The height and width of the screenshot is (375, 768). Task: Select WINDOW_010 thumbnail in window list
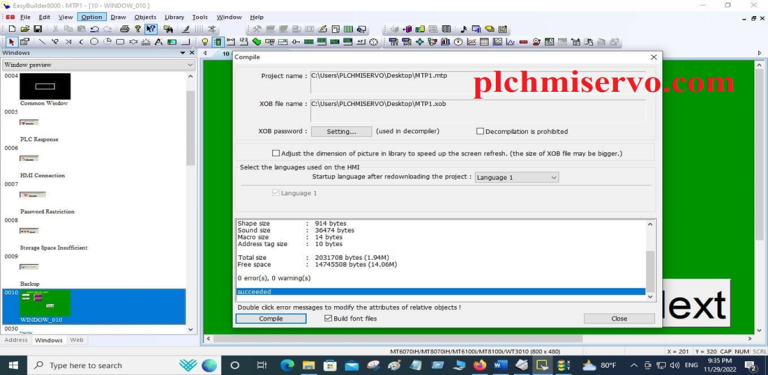(x=45, y=303)
